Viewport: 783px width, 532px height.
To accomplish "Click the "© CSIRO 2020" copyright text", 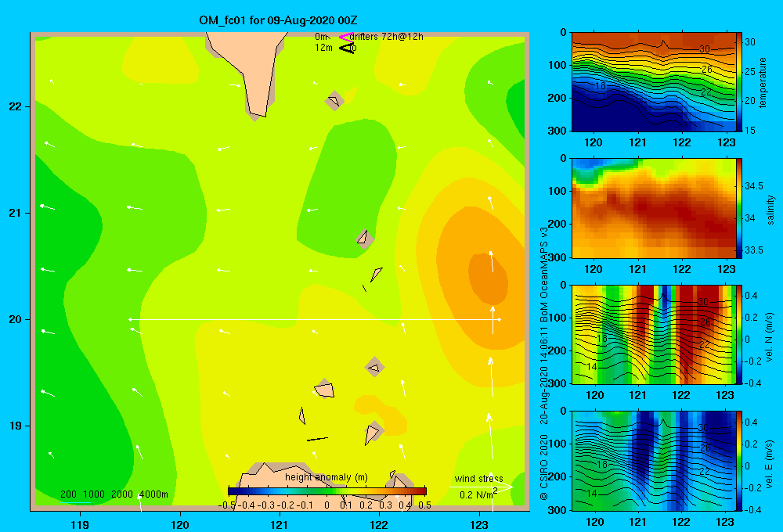I will tap(544, 467).
